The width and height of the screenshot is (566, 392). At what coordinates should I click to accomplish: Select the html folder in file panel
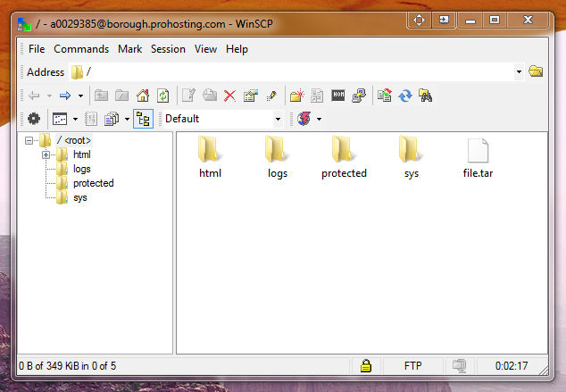point(210,157)
